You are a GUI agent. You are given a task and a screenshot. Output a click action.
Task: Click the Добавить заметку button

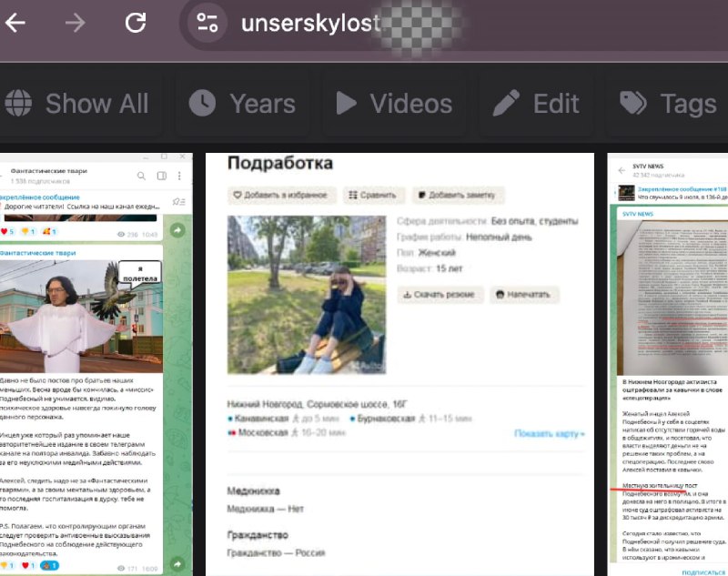point(458,195)
